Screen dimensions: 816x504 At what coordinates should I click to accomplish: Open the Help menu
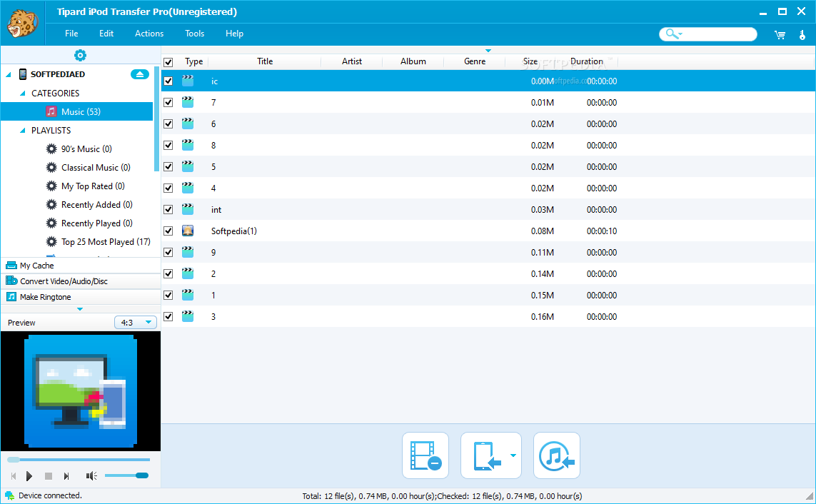[234, 34]
